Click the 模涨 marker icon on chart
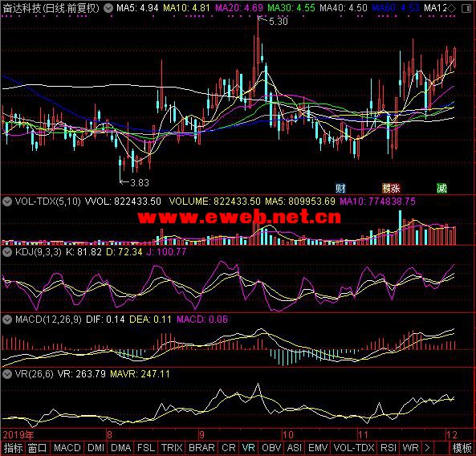Image resolution: width=476 pixels, height=456 pixels. 391,189
